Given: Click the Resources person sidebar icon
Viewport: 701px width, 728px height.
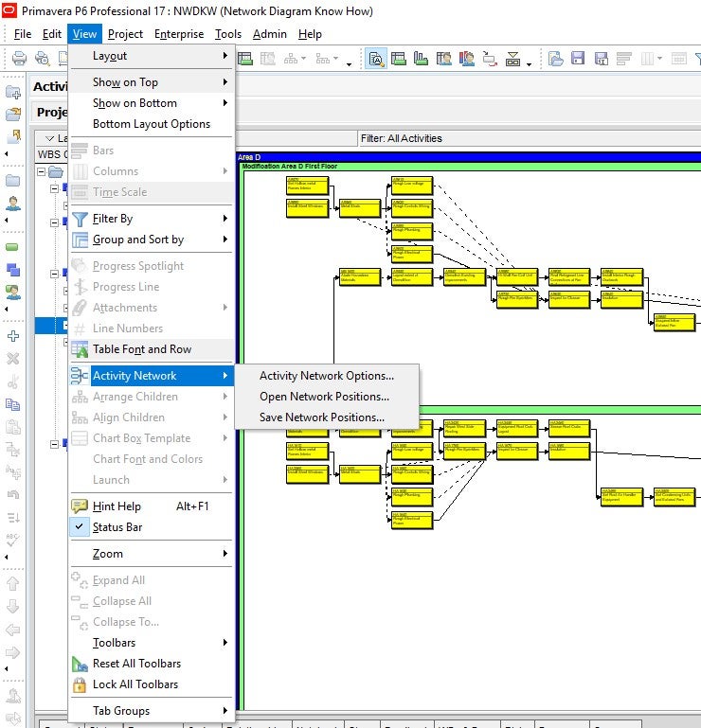Looking at the screenshot, I should click(13, 203).
